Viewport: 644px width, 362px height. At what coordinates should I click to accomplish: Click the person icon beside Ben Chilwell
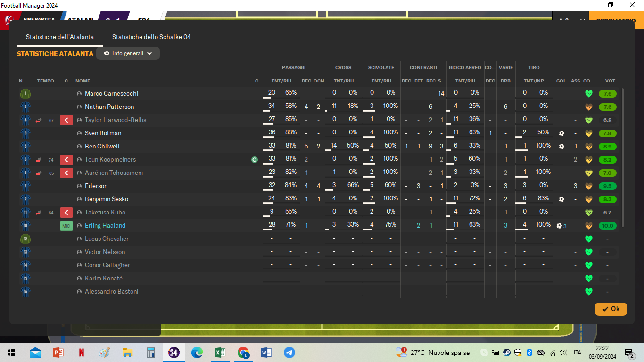pos(79,146)
